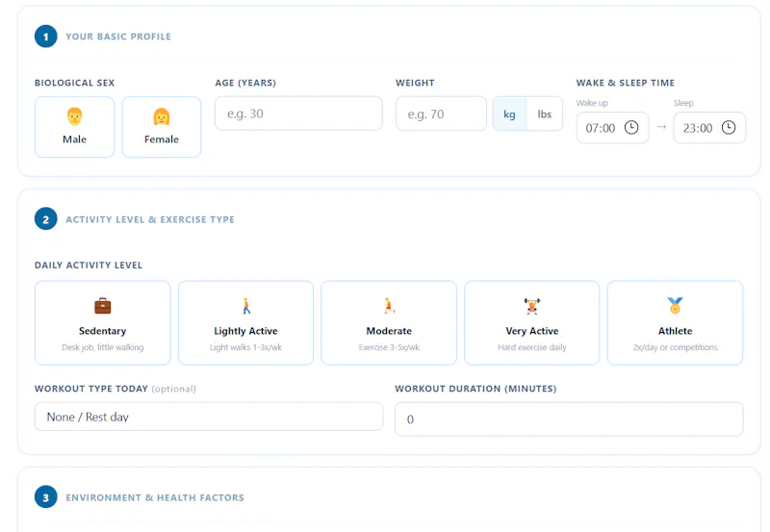
Task: Click the Workout Duration (Minutes) label
Action: [x=475, y=389]
